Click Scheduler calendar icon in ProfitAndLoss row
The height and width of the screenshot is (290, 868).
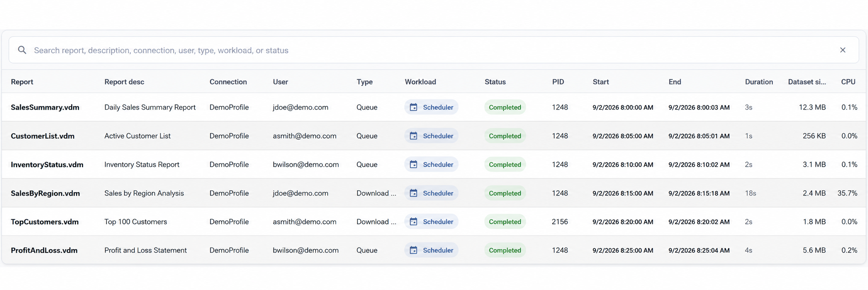tap(414, 250)
